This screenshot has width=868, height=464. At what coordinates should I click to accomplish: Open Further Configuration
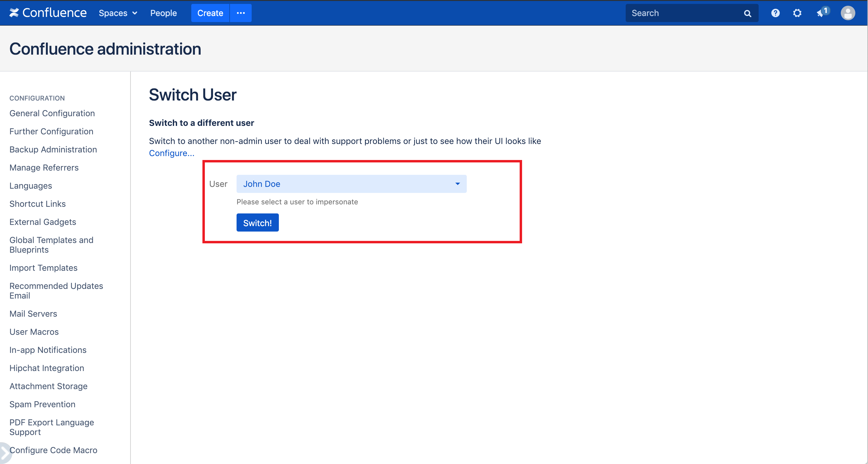point(51,131)
